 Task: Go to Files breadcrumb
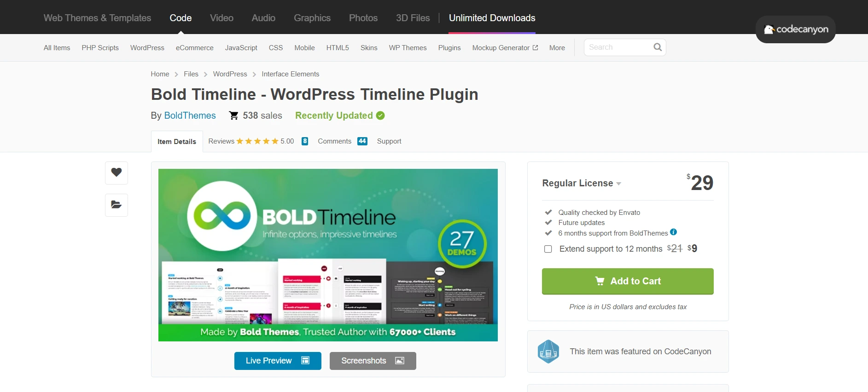(x=191, y=74)
